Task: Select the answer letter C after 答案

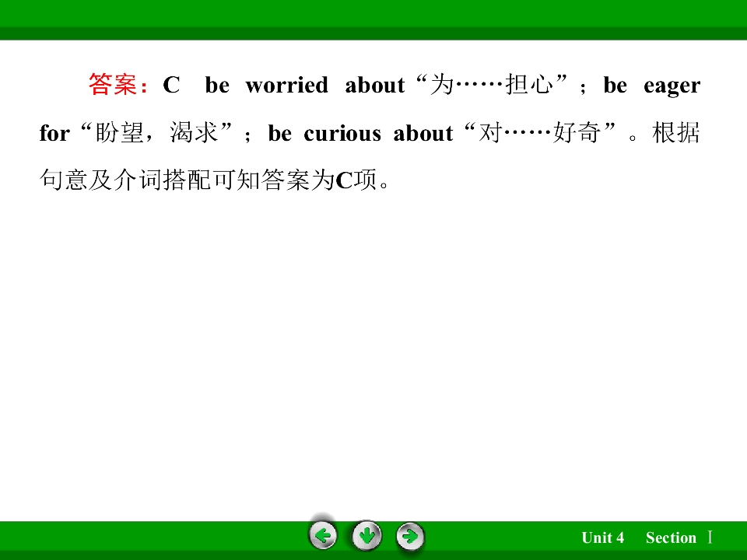Action: pos(171,86)
